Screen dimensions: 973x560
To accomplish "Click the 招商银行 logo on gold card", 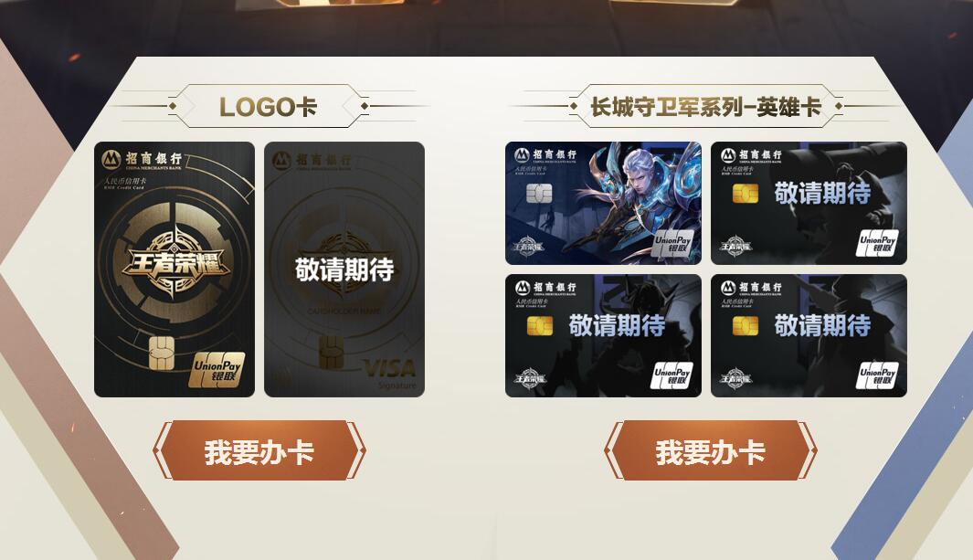I will [x=143, y=159].
